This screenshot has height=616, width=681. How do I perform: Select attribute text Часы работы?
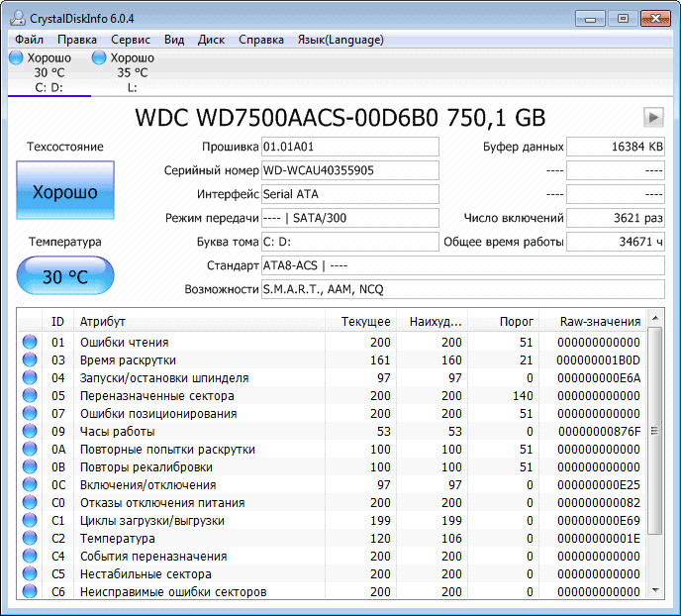[117, 432]
